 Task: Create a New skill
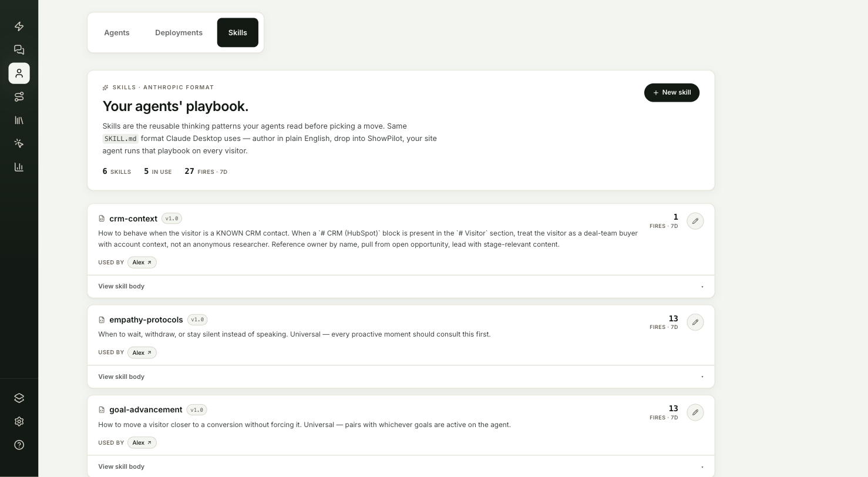[672, 93]
